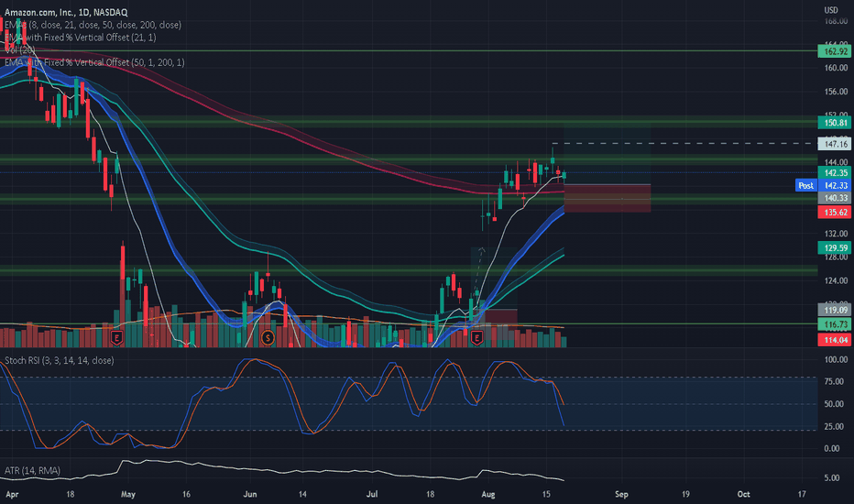Viewport: 854px width, 504px height.
Task: Select the Vol (20) indicator legend
Action: (20, 49)
